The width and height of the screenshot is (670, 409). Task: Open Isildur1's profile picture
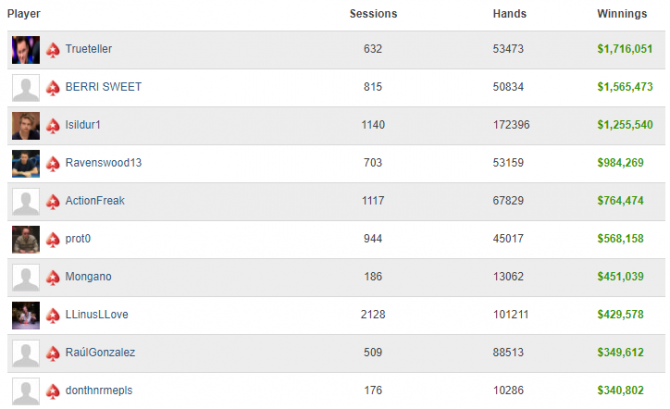[x=26, y=126]
